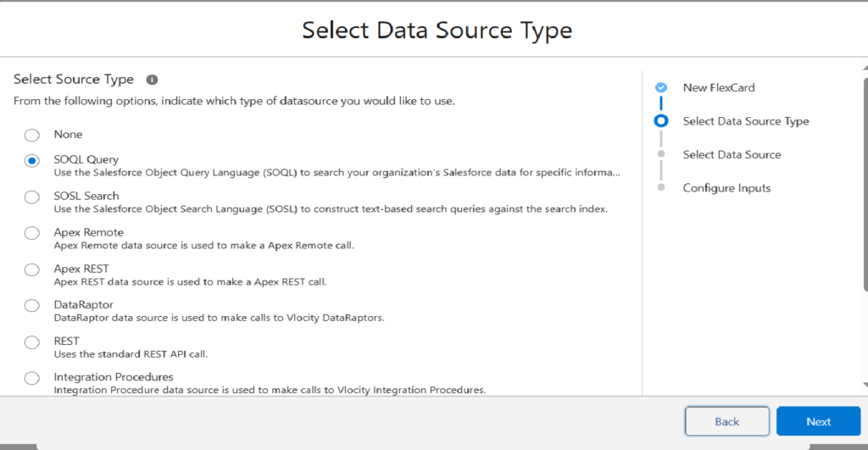Click the 'Apex Remote data source is used' description
868x450 pixels.
tap(203, 245)
